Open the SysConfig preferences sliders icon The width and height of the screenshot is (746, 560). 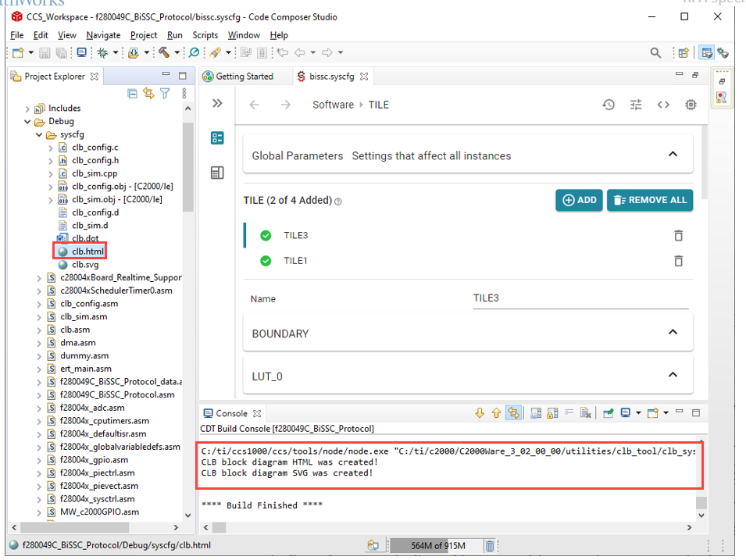tap(636, 105)
